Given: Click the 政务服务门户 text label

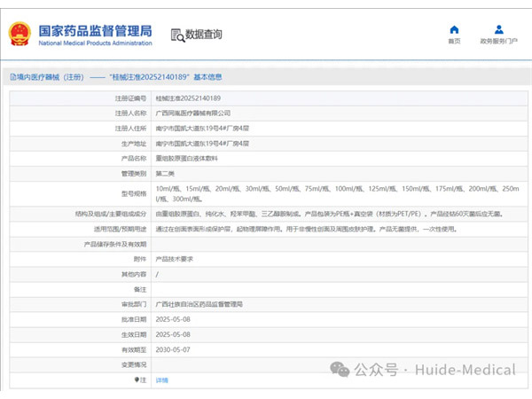Looking at the screenshot, I should point(498,41).
